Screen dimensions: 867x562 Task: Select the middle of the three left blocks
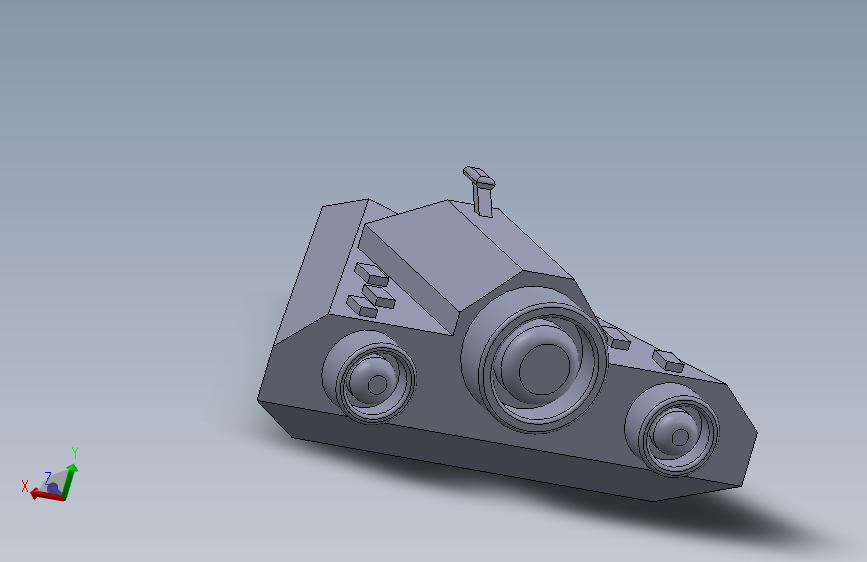pos(379,297)
